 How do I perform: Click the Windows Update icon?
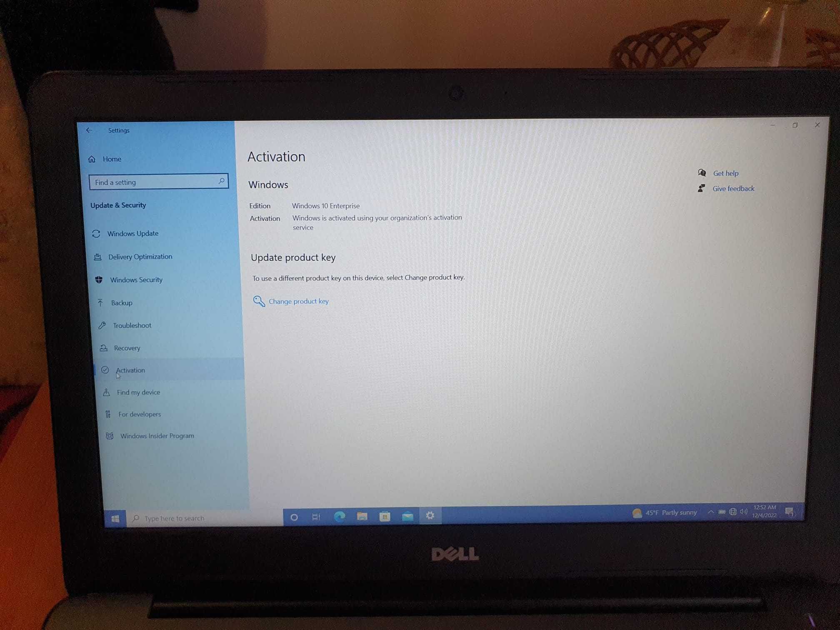click(97, 233)
